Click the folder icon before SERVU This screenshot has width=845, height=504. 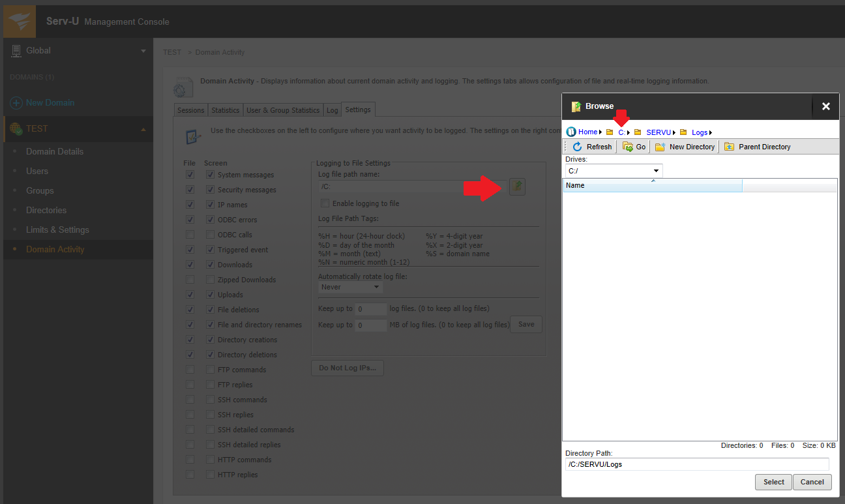638,132
